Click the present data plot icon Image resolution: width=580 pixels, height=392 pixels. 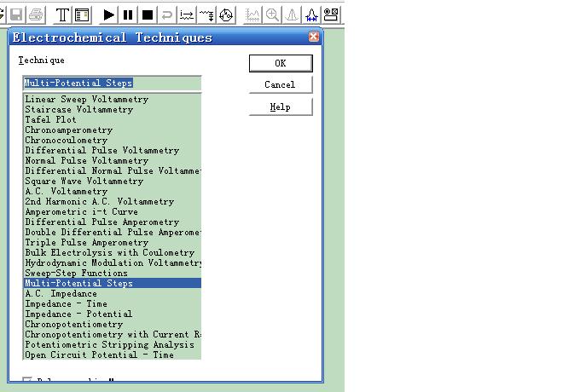tap(252, 14)
